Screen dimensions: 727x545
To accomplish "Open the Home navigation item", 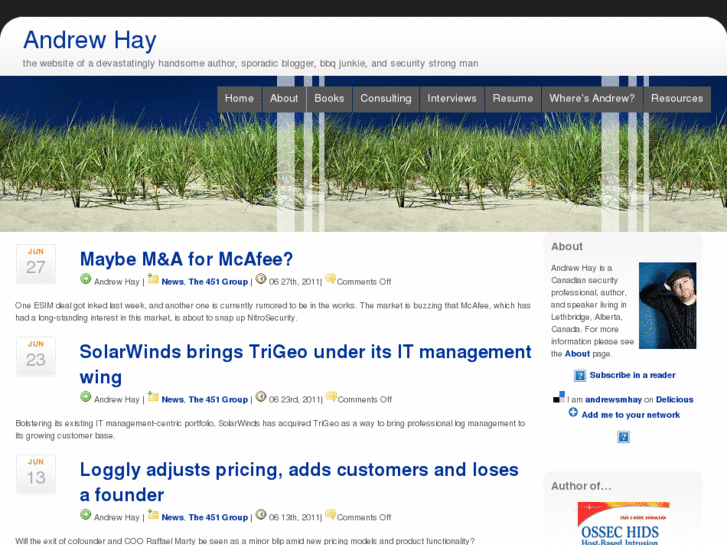I will coord(239,99).
